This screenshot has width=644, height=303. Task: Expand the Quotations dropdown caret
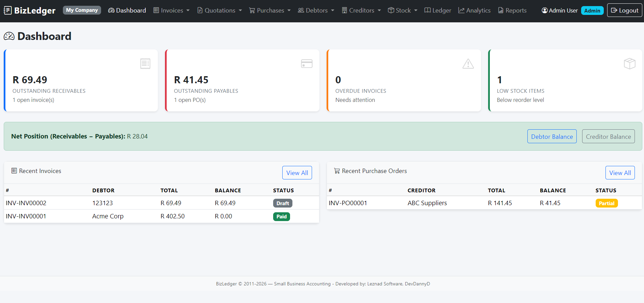[240, 10]
